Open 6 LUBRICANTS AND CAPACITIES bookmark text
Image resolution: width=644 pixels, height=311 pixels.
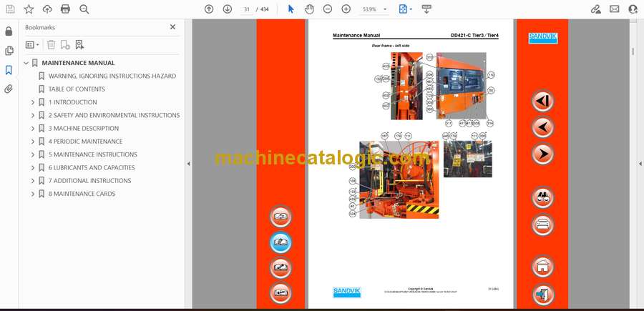coord(92,168)
